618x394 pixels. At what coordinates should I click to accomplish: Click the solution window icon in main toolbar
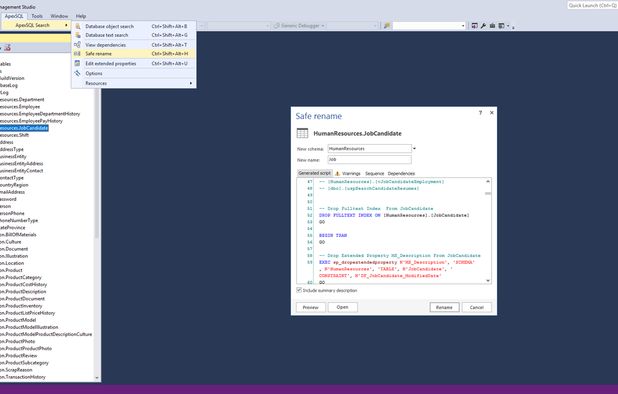tap(475, 26)
